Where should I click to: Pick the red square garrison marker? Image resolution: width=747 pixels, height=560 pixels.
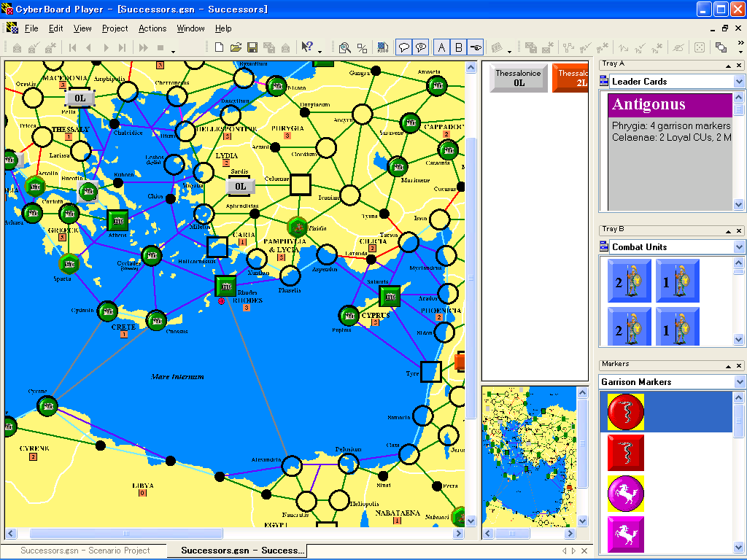tap(626, 453)
